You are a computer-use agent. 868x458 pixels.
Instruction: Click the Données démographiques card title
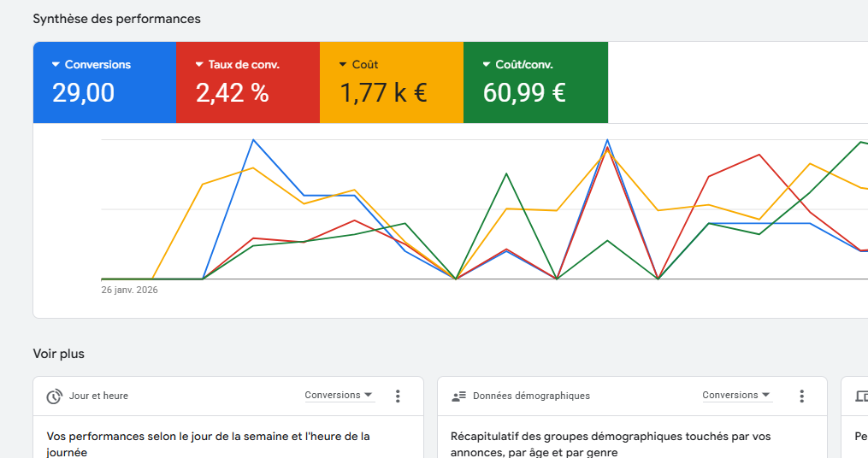[x=531, y=396]
